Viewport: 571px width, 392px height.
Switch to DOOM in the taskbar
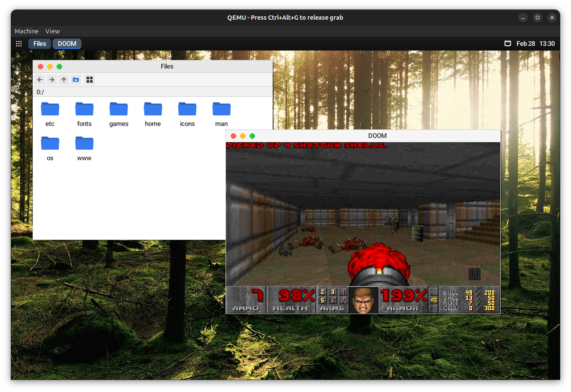[67, 44]
